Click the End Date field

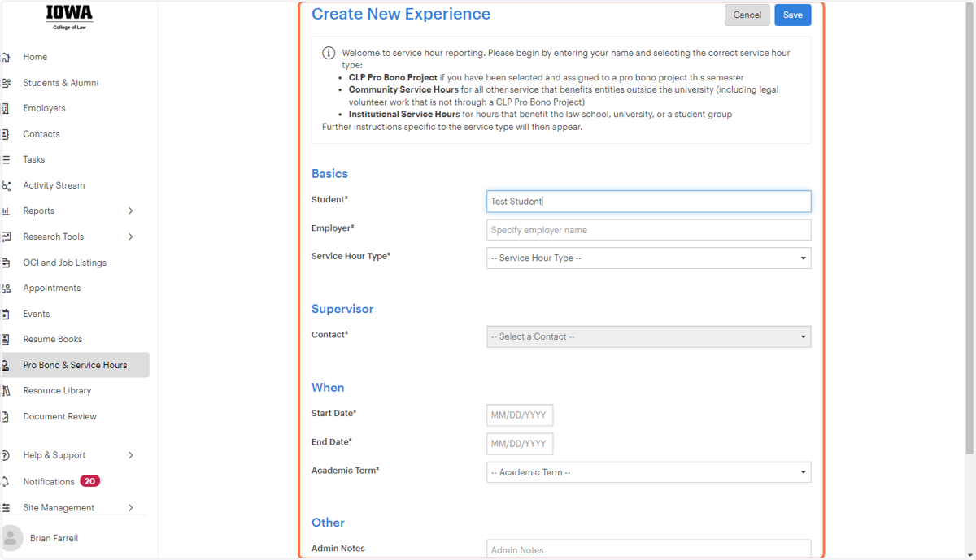pyautogui.click(x=520, y=444)
